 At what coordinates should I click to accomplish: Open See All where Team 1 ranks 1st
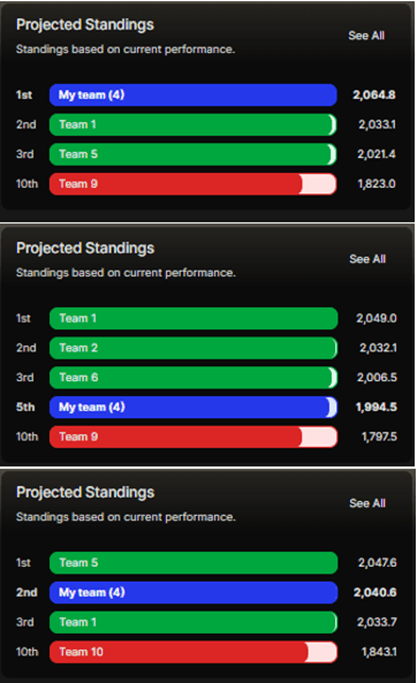[x=367, y=259]
